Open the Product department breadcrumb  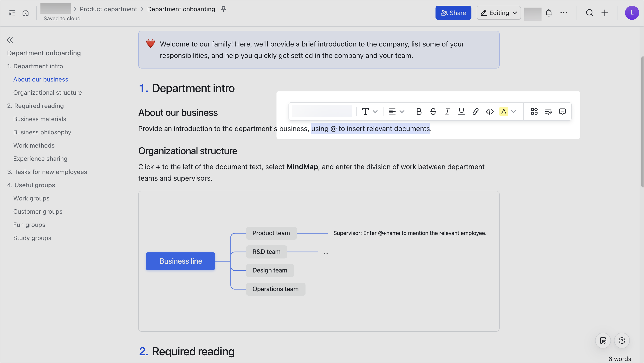(108, 9)
